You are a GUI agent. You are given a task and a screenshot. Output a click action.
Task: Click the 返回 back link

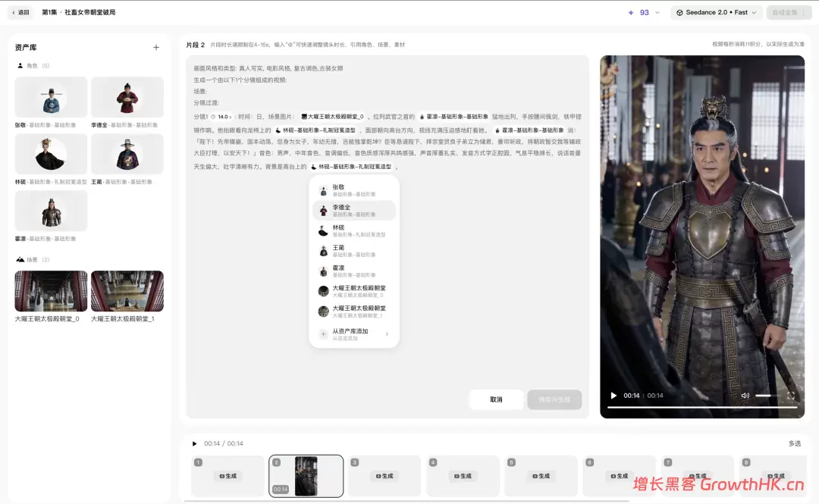pyautogui.click(x=21, y=12)
